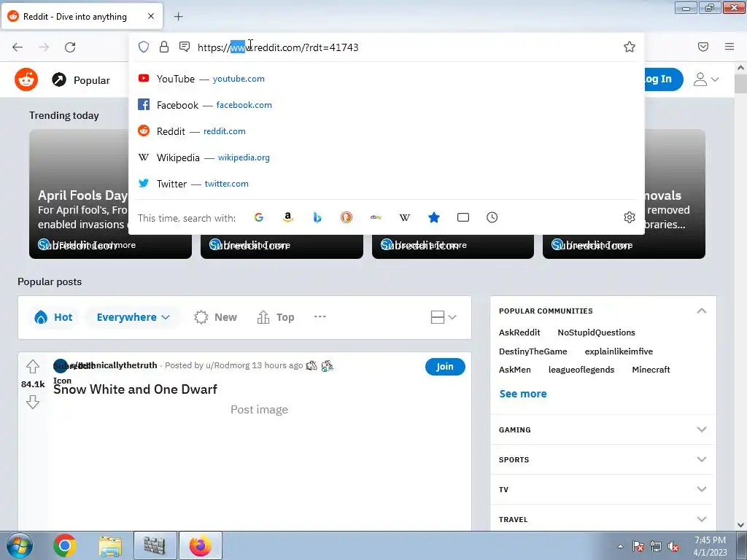Open a new tab with plus button
The height and width of the screenshot is (560, 747).
[178, 17]
